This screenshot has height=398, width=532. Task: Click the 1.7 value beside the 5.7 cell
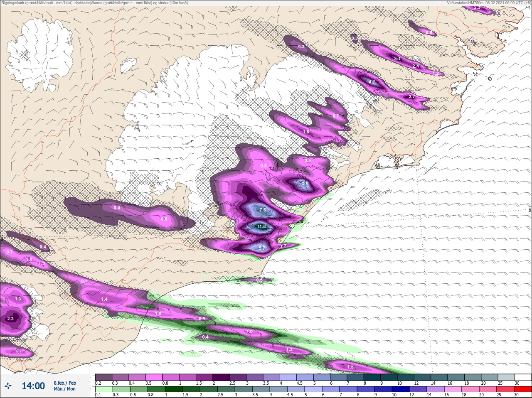coord(283,246)
